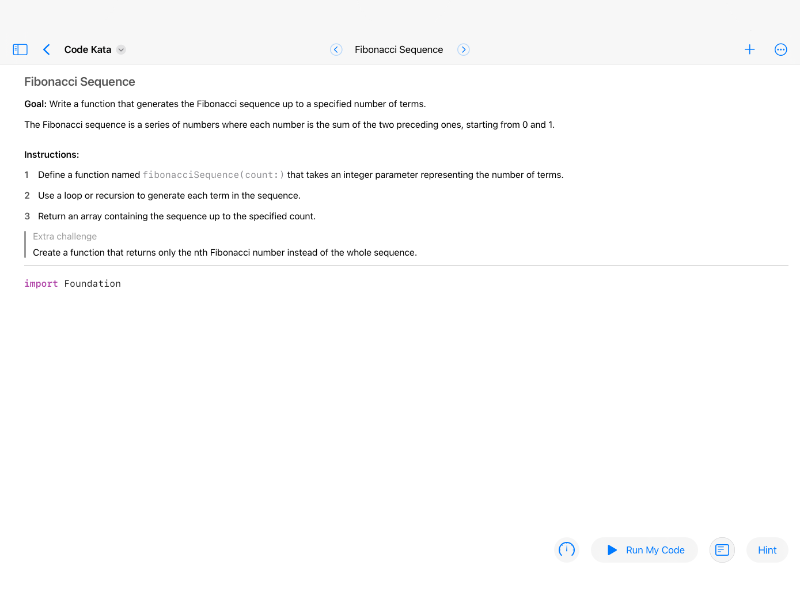Go to the next page arrow
The image size is (800, 600).
[463, 49]
